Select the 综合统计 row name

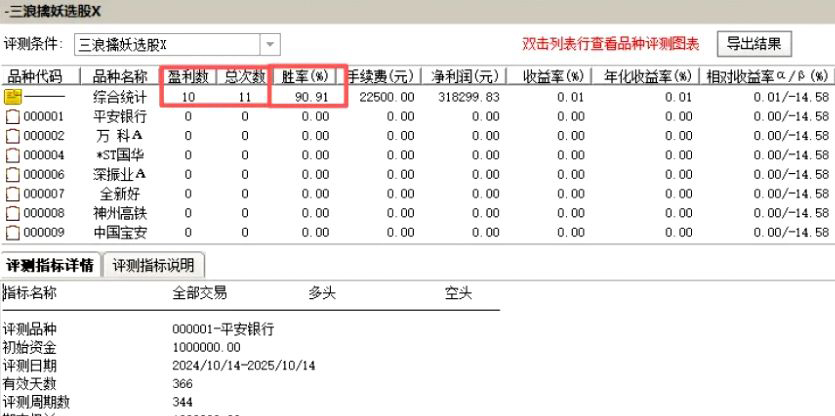coord(120,97)
